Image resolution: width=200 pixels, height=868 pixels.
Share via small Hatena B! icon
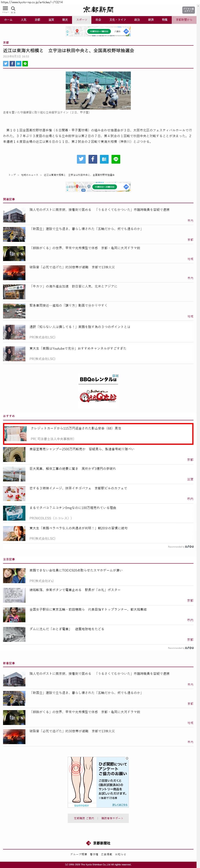19,64
